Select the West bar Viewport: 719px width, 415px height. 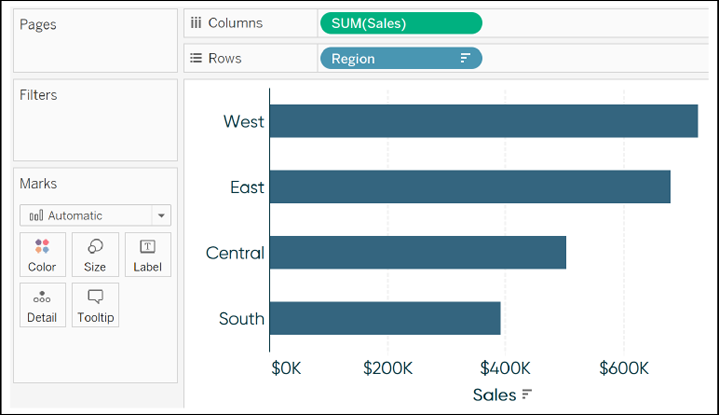tap(484, 121)
